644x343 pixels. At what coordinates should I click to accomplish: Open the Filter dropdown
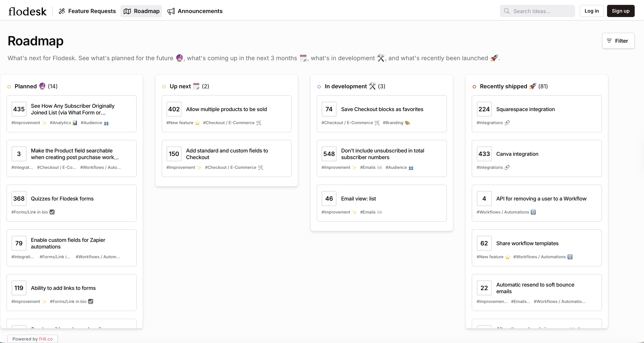(x=618, y=41)
